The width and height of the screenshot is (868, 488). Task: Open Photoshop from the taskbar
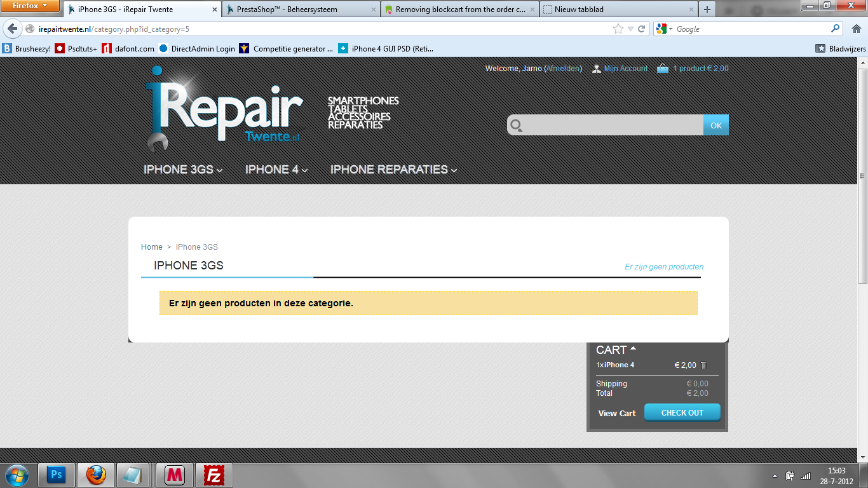tap(56, 475)
